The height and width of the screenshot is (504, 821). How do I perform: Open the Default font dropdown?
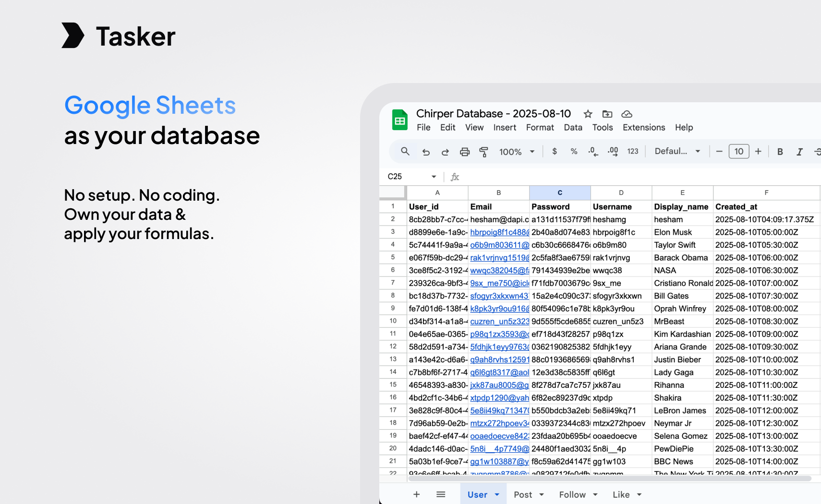(677, 151)
